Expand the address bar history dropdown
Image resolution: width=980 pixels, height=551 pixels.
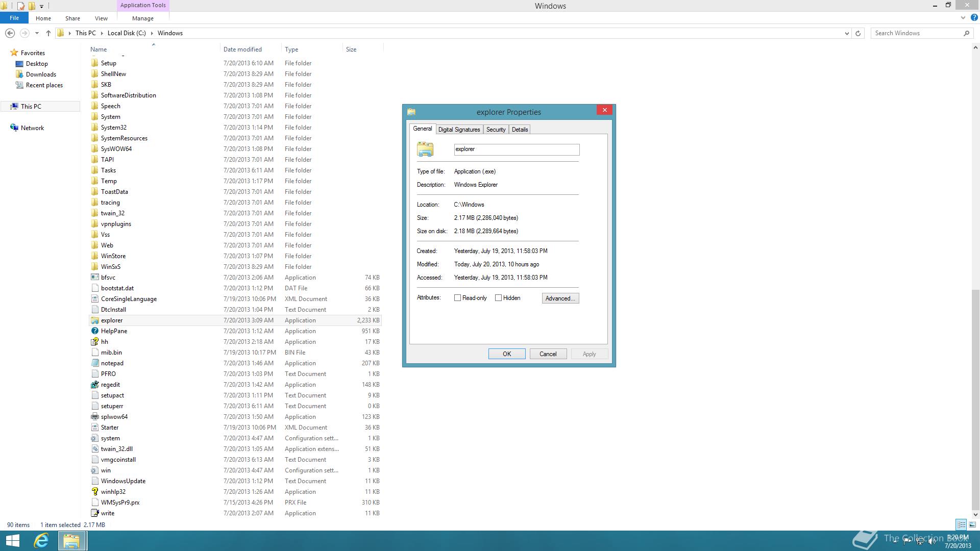[x=847, y=33]
